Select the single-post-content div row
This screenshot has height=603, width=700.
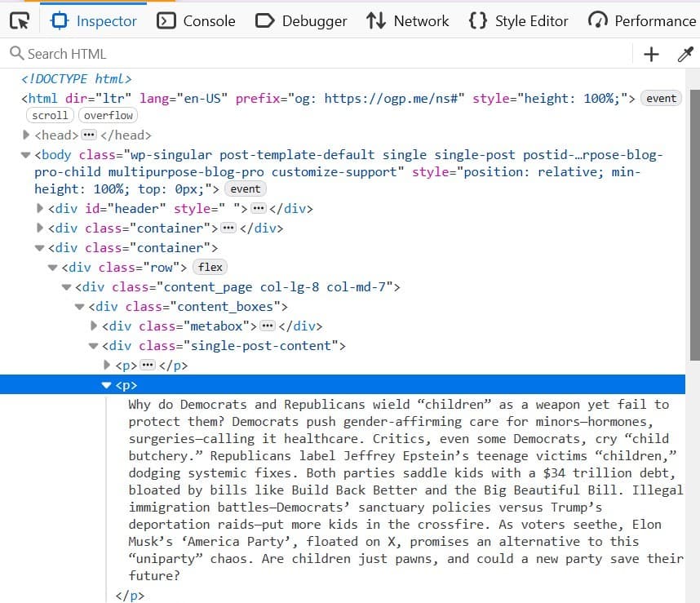pyautogui.click(x=224, y=346)
